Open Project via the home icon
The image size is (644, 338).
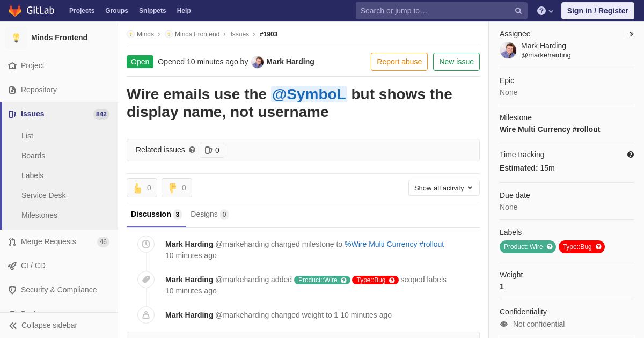pos(12,65)
